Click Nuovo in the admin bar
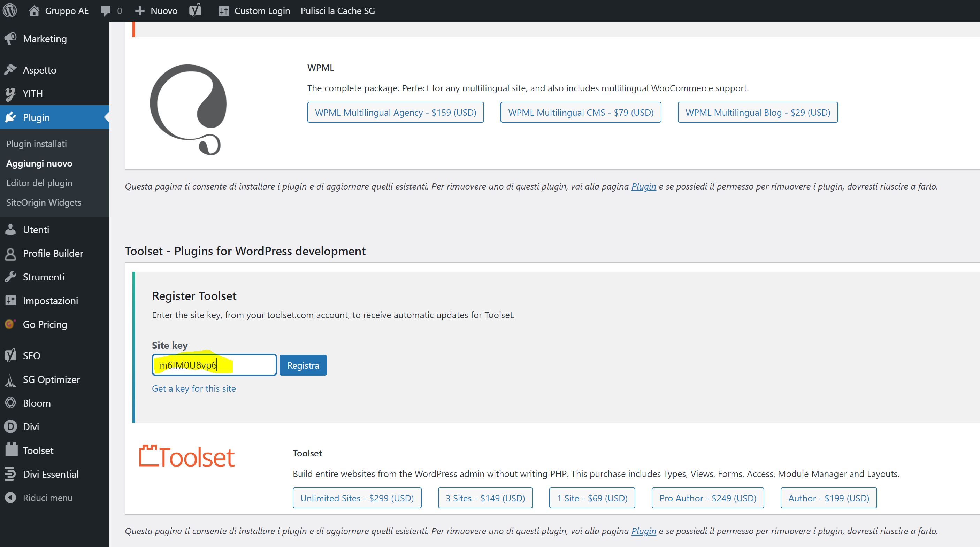The image size is (980, 547). pos(164,11)
